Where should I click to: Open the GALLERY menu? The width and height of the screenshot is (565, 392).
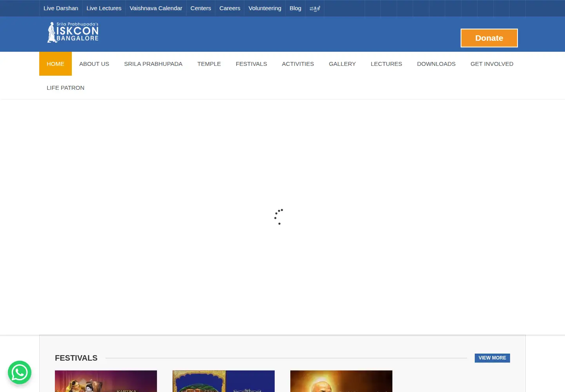pyautogui.click(x=342, y=64)
